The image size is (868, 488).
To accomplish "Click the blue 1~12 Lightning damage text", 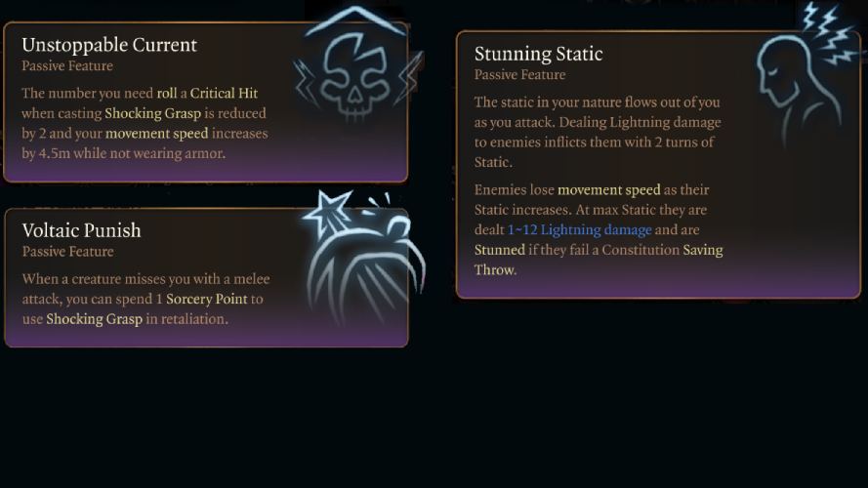I will pyautogui.click(x=579, y=230).
